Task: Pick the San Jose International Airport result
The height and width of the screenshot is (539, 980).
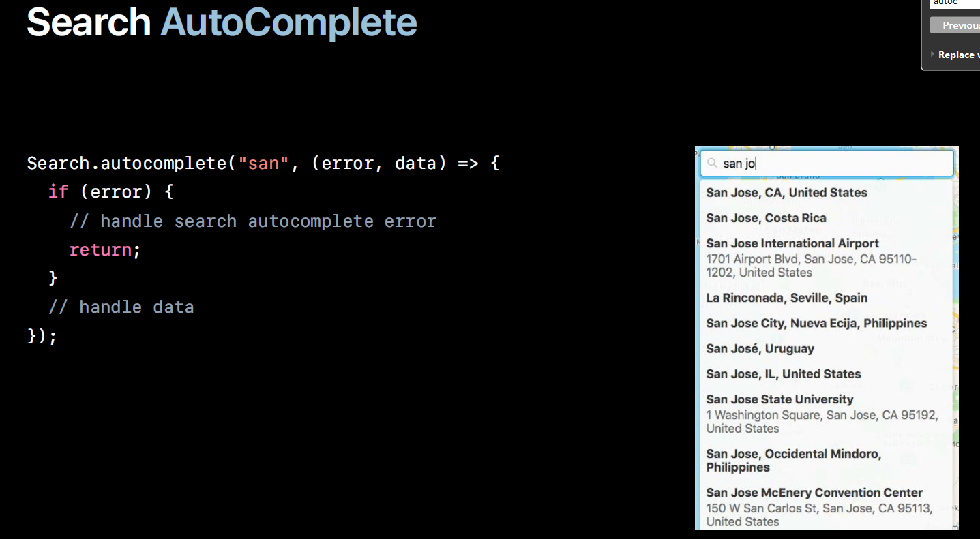Action: [x=825, y=258]
